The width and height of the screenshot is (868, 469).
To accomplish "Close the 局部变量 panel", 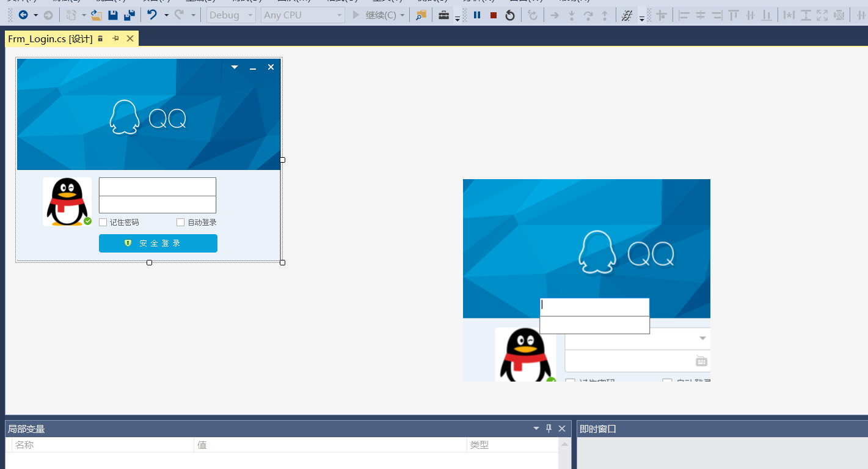I will pyautogui.click(x=562, y=429).
